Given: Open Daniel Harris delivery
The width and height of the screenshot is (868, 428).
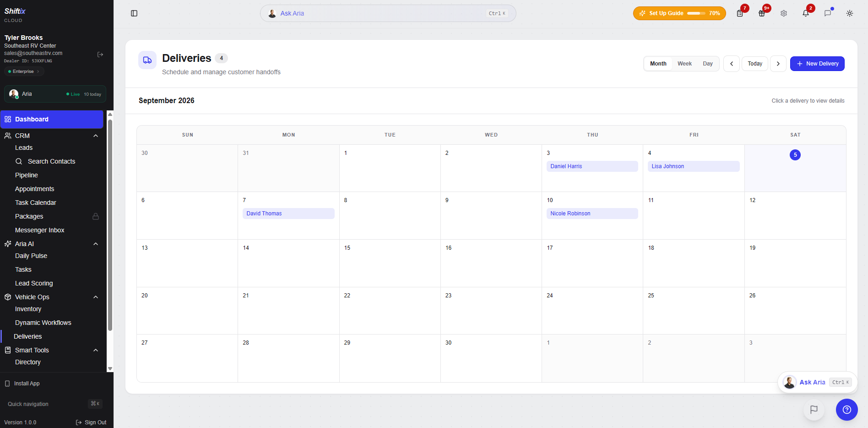Looking at the screenshot, I should pyautogui.click(x=592, y=166).
